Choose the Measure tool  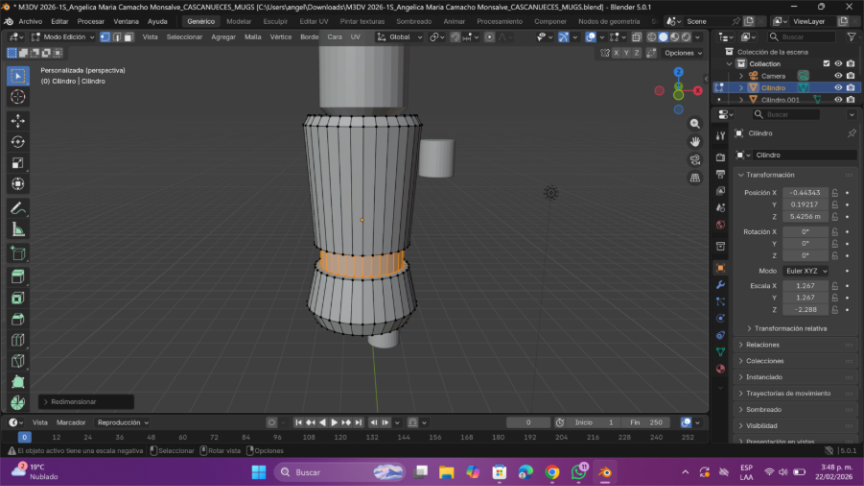pyautogui.click(x=18, y=230)
